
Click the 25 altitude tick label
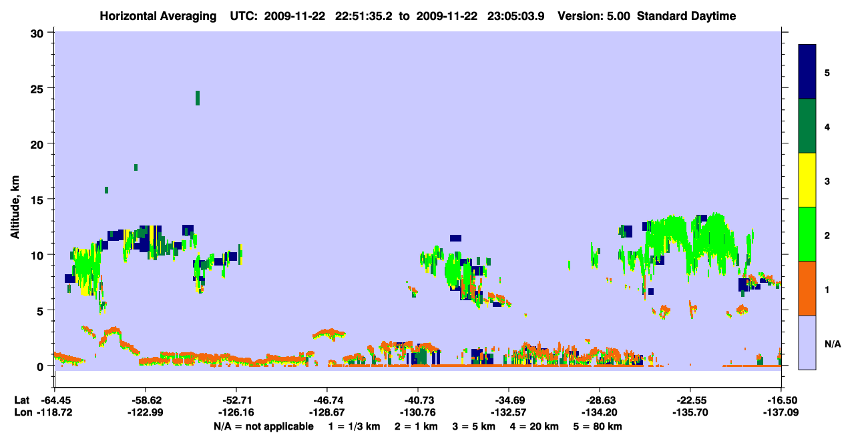[x=39, y=88]
